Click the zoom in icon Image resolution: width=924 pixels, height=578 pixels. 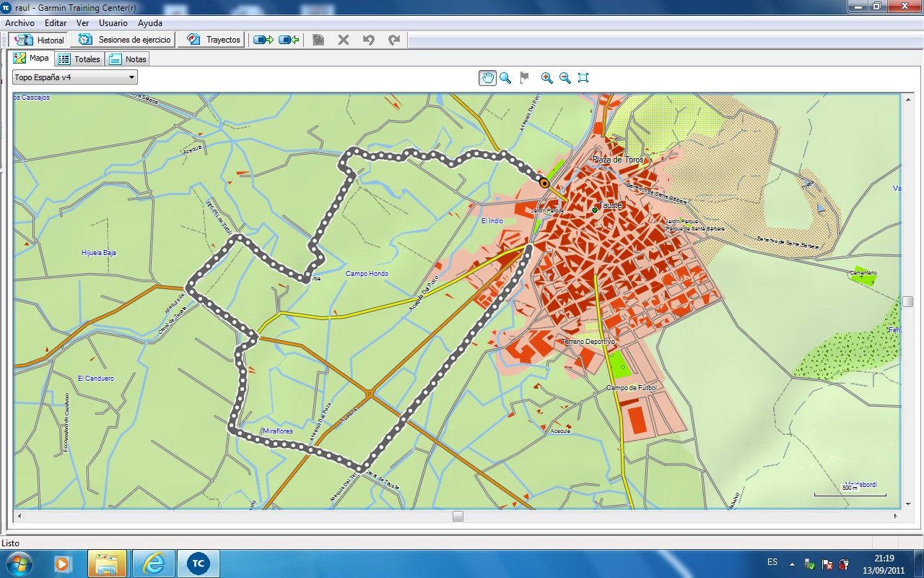pyautogui.click(x=547, y=78)
